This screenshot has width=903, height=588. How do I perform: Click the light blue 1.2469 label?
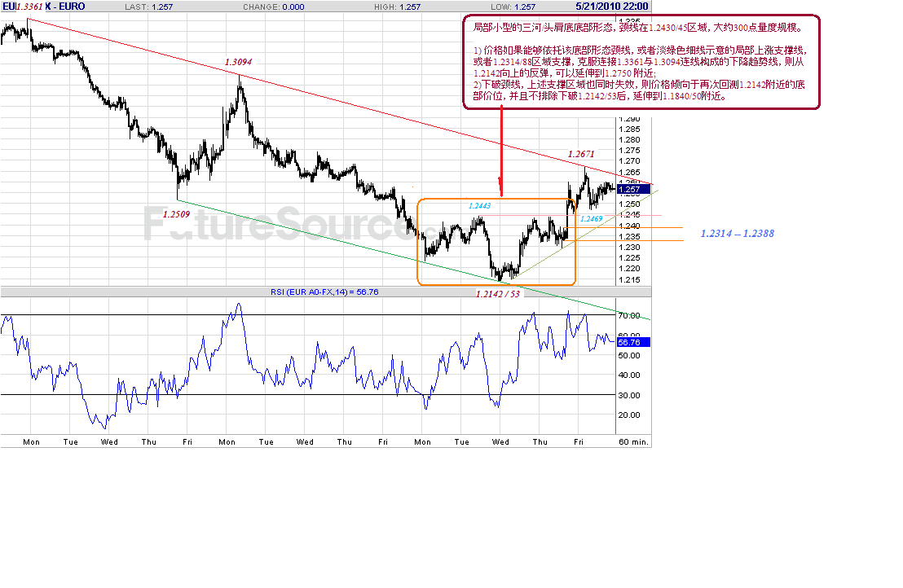pos(592,218)
